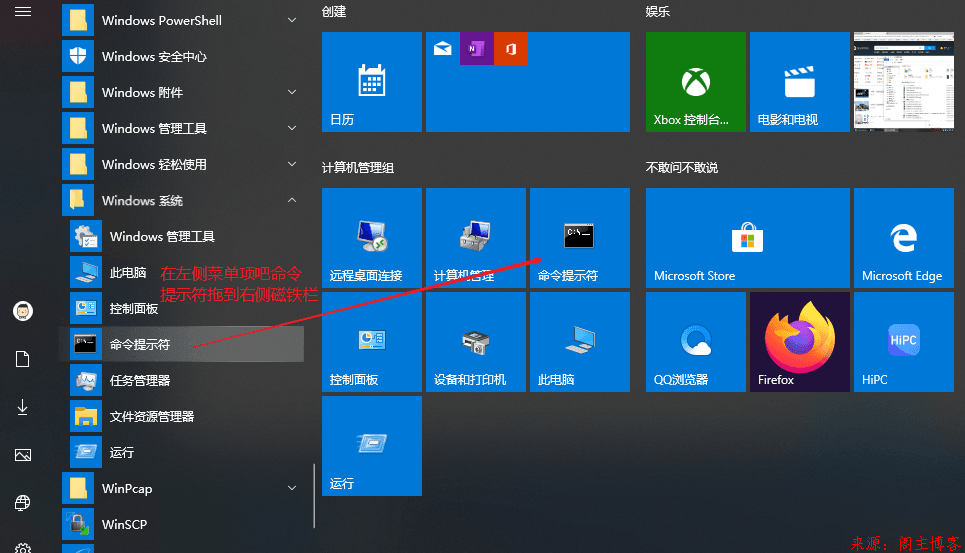Open Settings gear in sidebar
This screenshot has width=965, height=553.
[x=23, y=547]
